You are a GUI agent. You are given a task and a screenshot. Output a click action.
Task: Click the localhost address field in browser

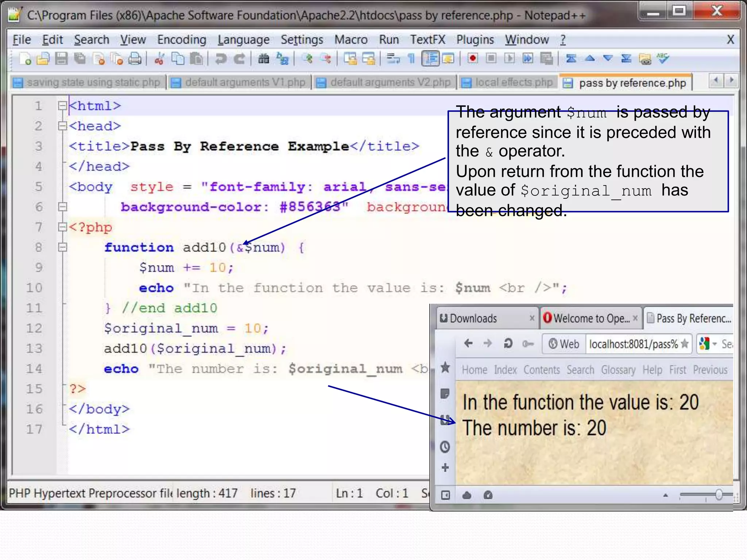(x=633, y=344)
